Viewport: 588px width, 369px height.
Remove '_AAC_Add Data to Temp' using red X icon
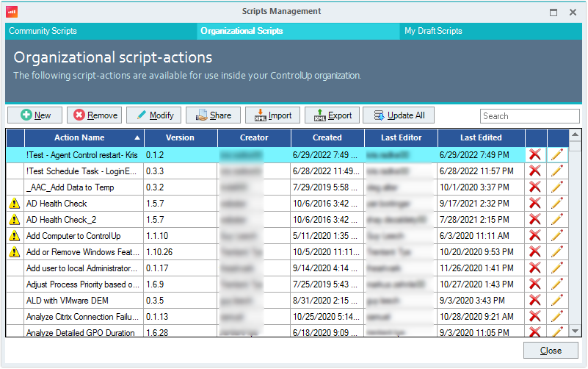(535, 187)
